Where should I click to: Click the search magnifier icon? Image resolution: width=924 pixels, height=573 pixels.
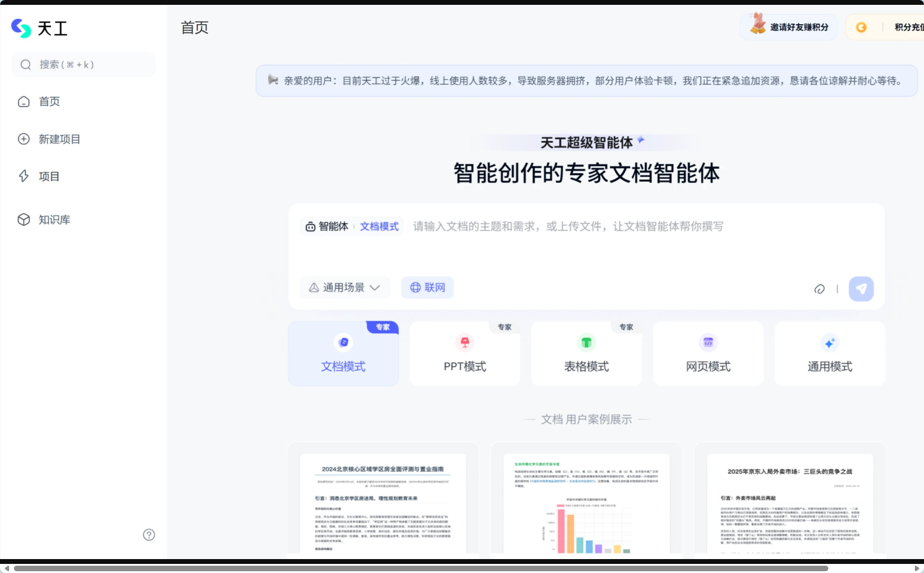tap(25, 64)
